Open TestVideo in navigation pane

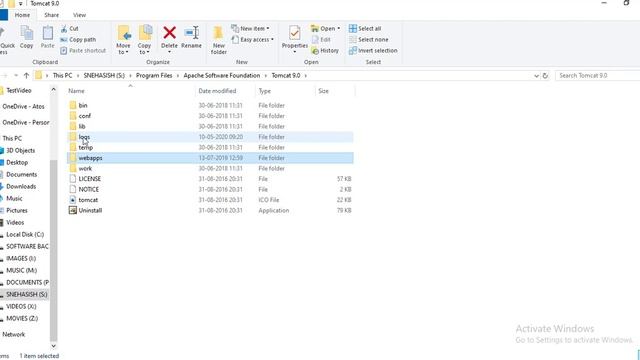(19, 91)
